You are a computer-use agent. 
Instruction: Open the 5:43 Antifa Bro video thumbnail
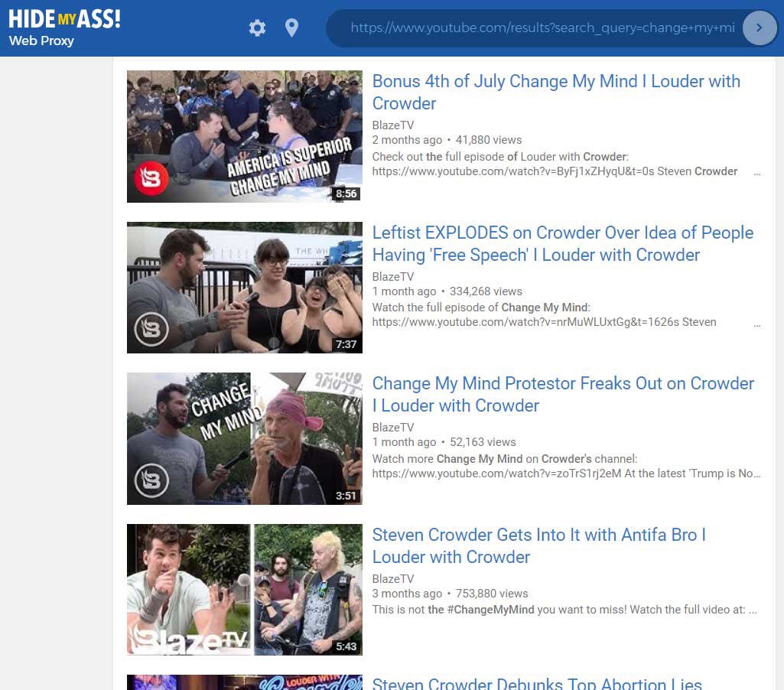click(x=245, y=590)
